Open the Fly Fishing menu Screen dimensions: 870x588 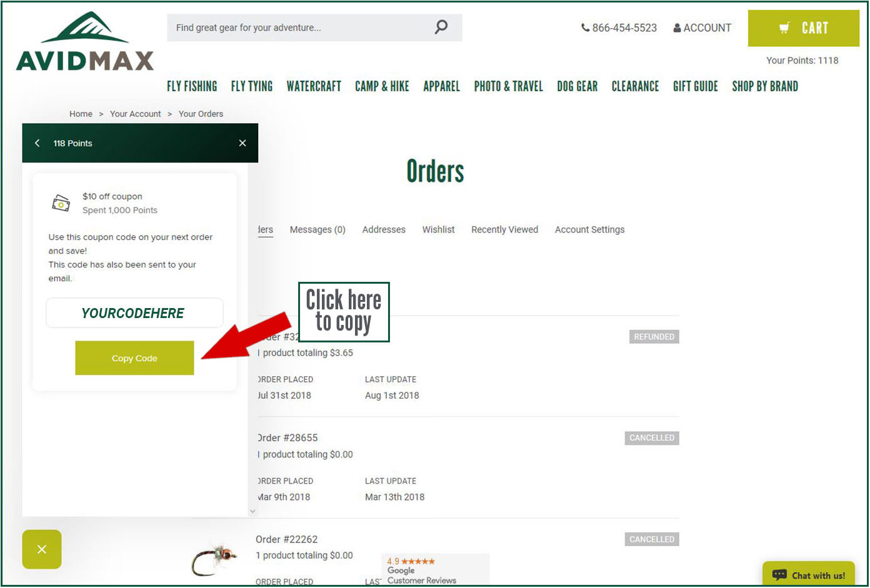point(192,86)
